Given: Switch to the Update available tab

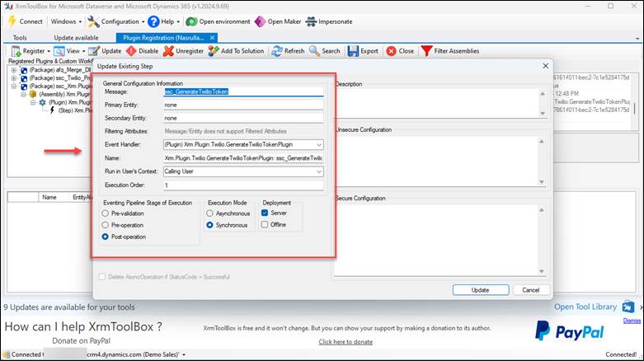Looking at the screenshot, I should 76,38.
